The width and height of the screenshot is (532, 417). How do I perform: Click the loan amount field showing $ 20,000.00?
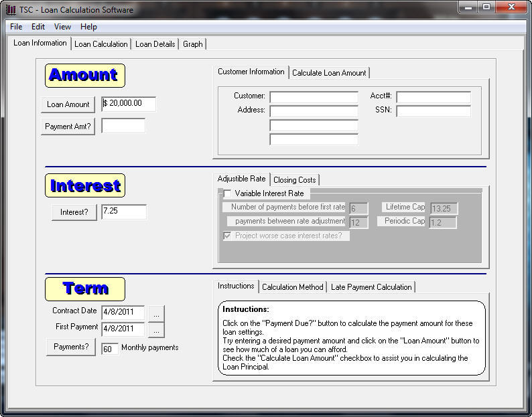click(129, 104)
